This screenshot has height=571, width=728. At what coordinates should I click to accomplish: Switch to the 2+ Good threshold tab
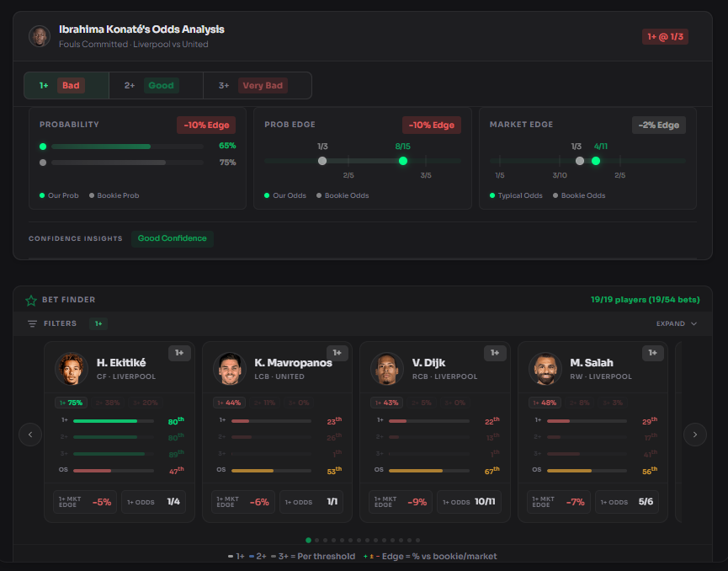click(150, 85)
